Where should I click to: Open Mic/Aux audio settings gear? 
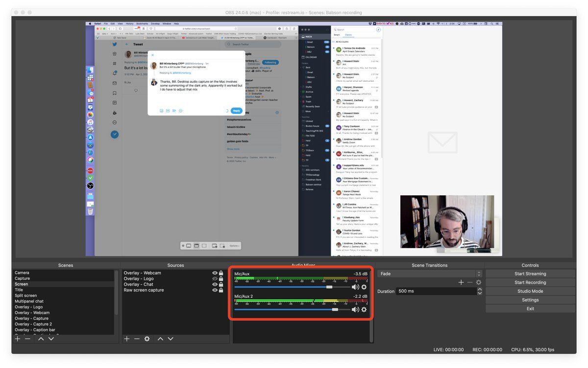click(364, 287)
